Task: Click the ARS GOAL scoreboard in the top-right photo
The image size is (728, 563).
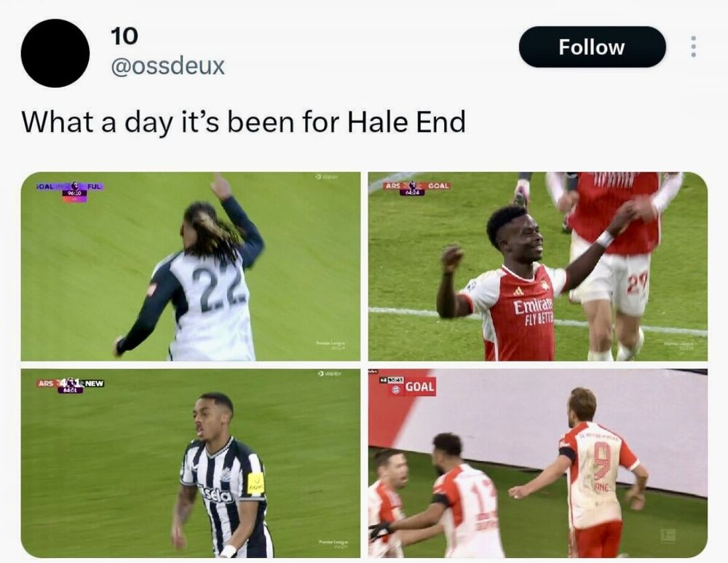Action: click(417, 186)
